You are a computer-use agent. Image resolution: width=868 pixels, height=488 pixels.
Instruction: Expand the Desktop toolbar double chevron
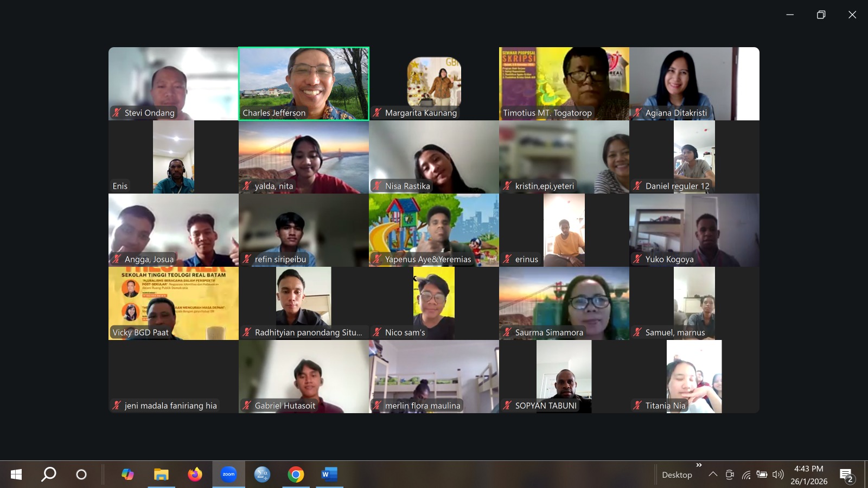699,465
